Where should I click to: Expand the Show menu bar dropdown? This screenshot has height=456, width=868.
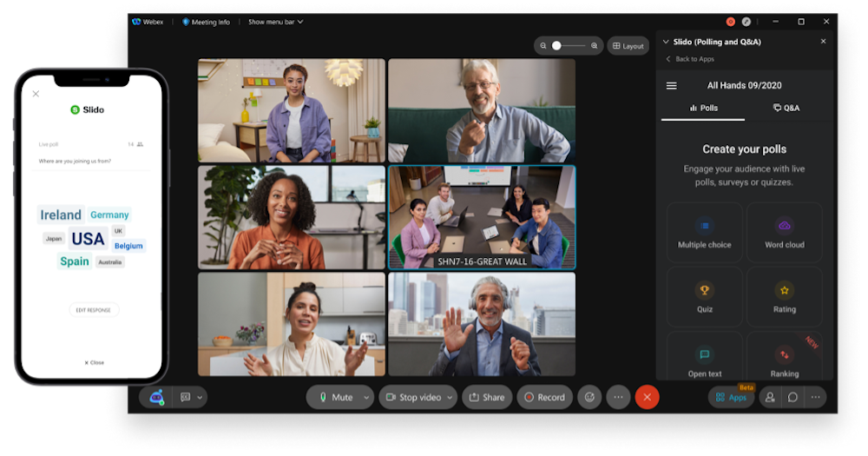pos(275,23)
